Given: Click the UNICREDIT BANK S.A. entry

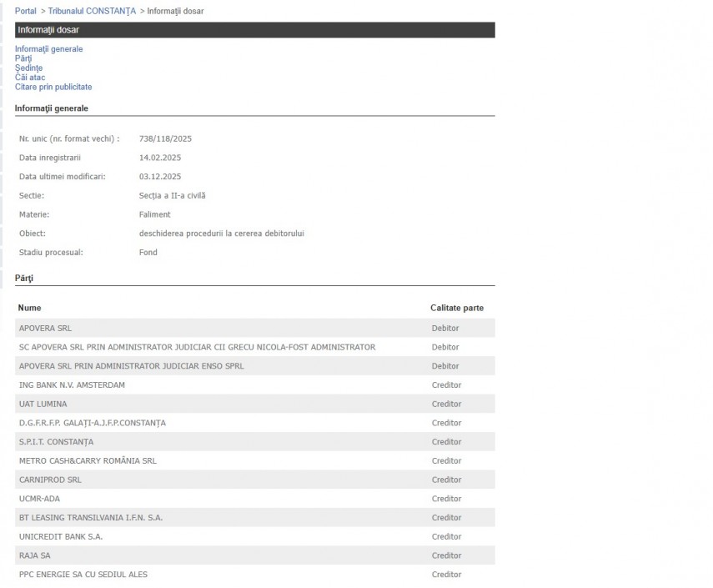Looking at the screenshot, I should [x=61, y=536].
